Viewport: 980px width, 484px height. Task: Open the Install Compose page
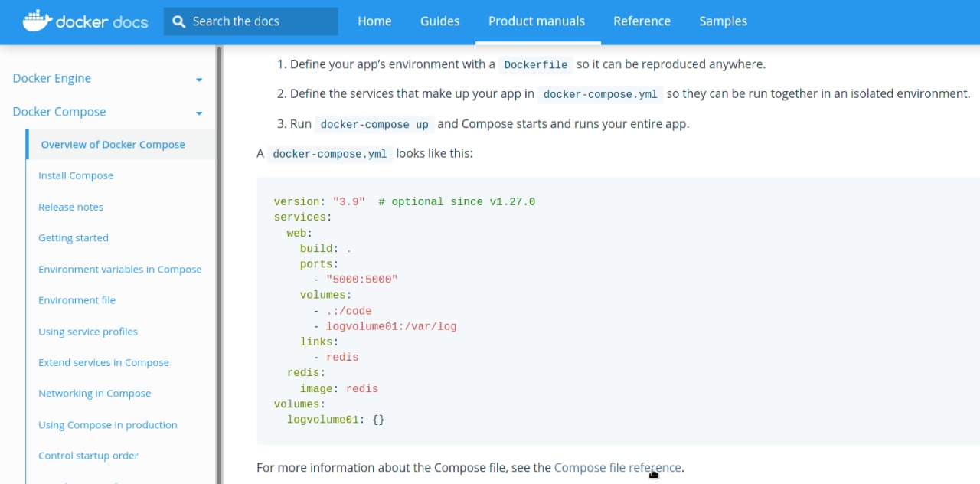(76, 175)
